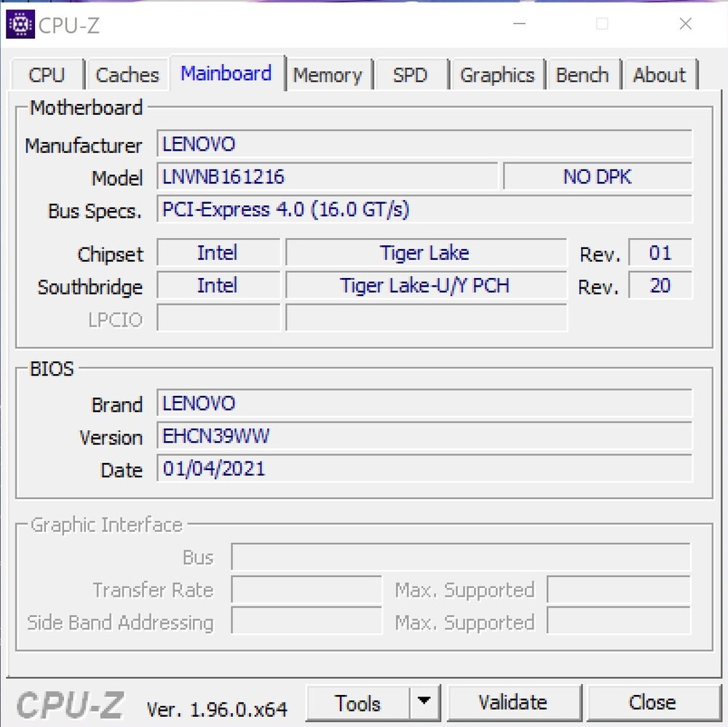
Task: Open the Bench tab
Action: click(582, 75)
